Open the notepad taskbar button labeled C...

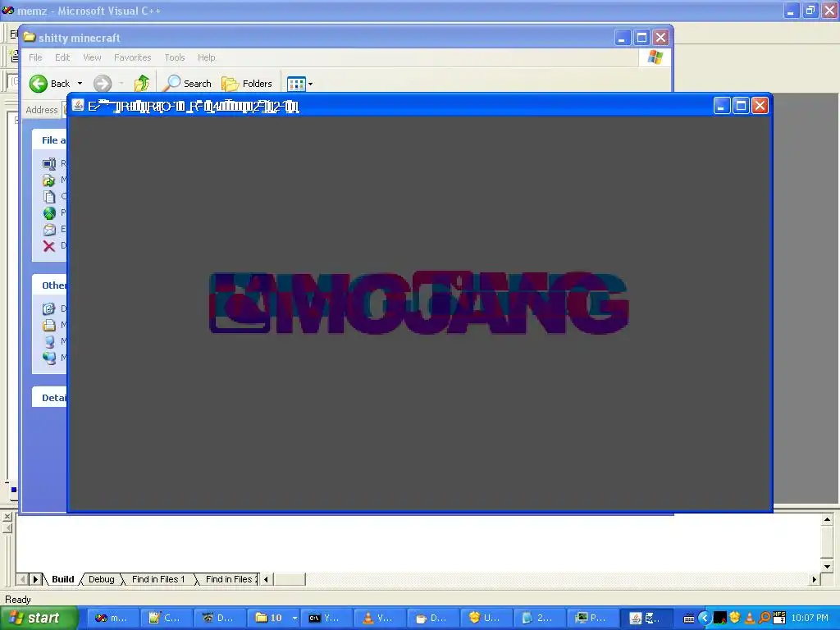pyautogui.click(x=166, y=619)
